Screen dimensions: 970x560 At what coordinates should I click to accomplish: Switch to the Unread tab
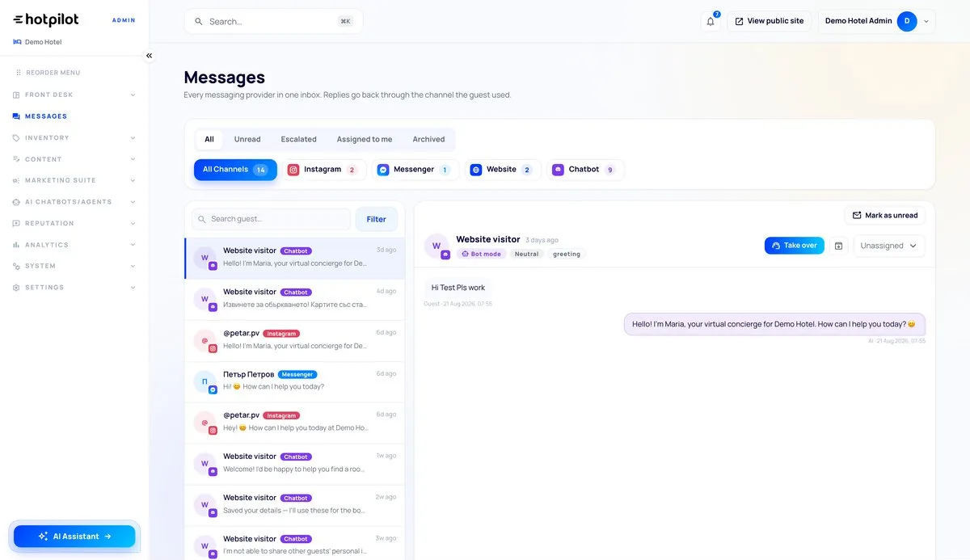pos(247,139)
